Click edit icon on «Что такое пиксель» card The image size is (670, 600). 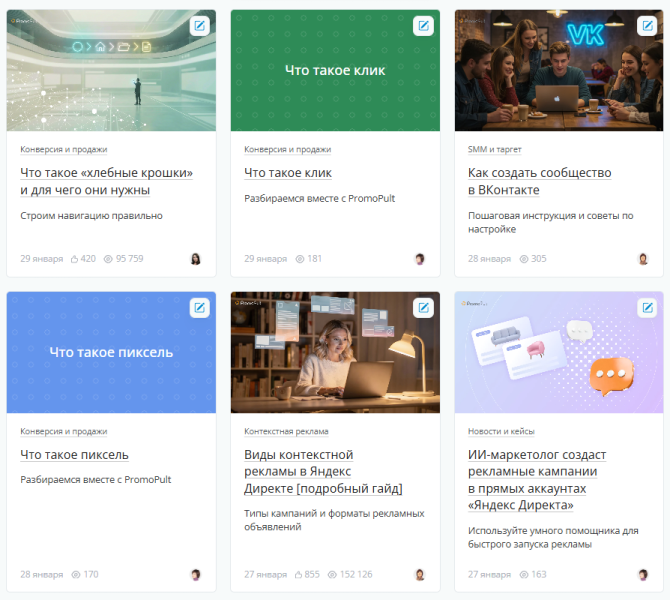point(200,308)
